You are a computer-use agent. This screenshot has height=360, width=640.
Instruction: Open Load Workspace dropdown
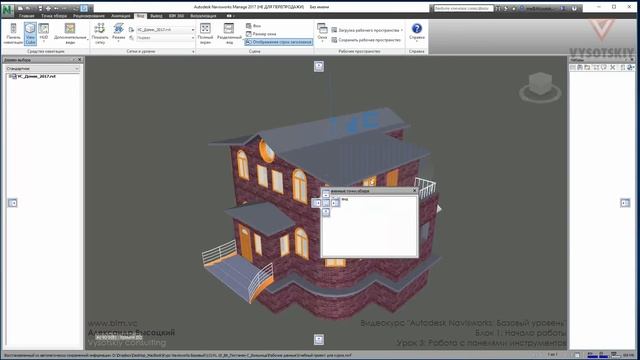click(367, 30)
